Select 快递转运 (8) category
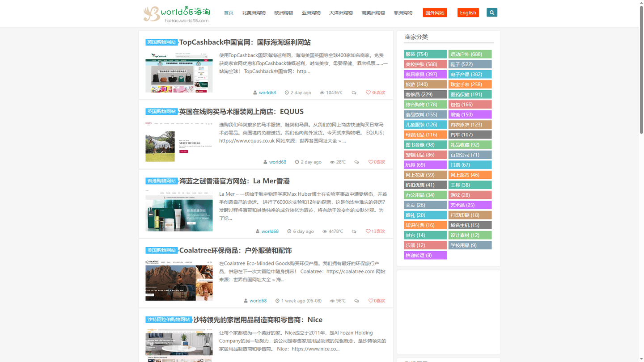Viewport: 644px width, 362px height. [x=425, y=255]
